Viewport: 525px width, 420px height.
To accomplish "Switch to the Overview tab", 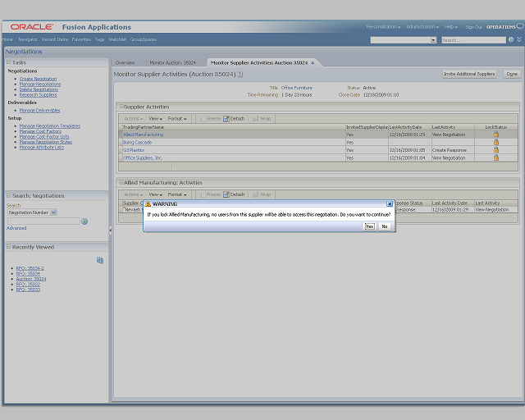I will tap(125, 62).
